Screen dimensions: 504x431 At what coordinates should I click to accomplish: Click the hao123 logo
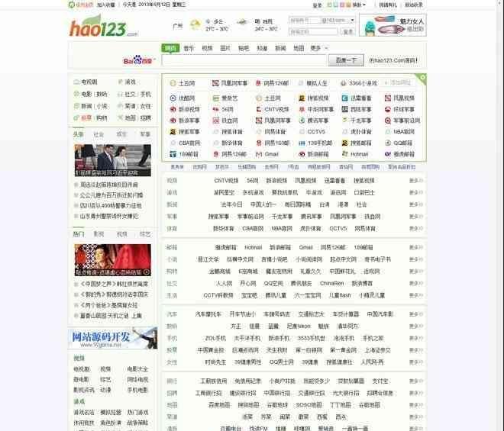pyautogui.click(x=102, y=26)
